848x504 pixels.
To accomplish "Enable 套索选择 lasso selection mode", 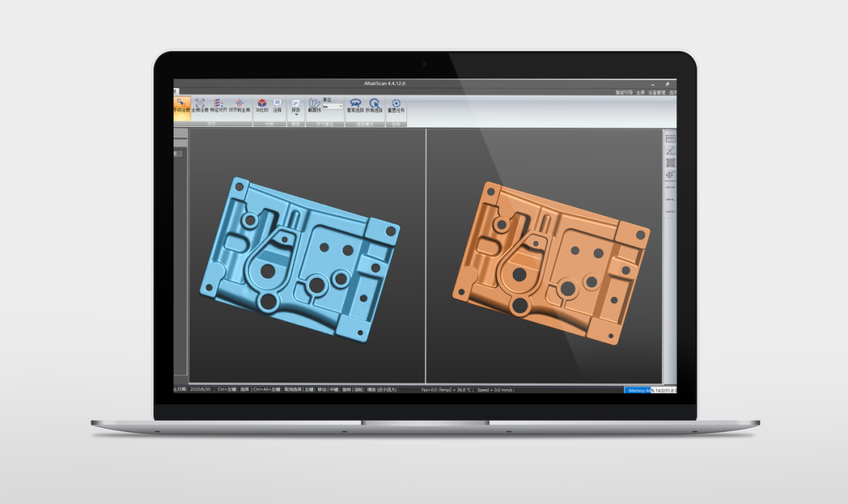I will click(x=355, y=104).
